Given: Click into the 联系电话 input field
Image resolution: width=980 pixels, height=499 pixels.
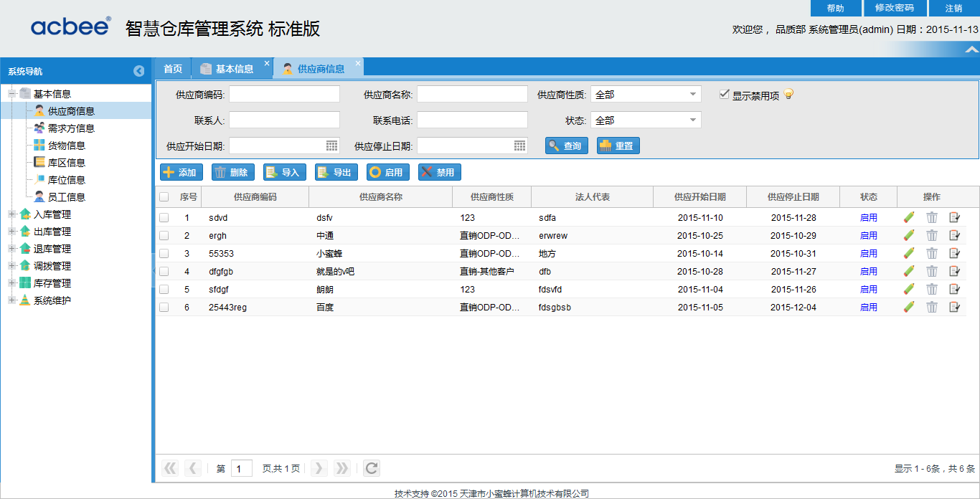Looking at the screenshot, I should click(472, 120).
